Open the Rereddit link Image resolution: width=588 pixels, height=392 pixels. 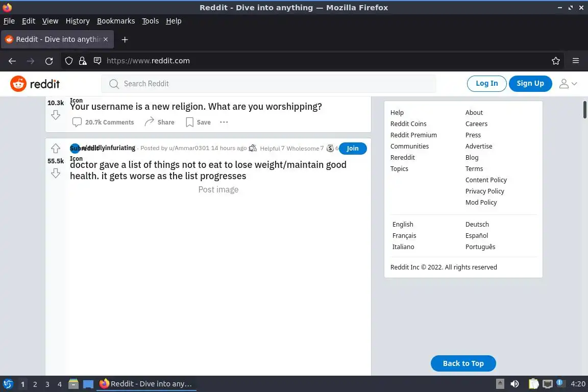coord(402,158)
